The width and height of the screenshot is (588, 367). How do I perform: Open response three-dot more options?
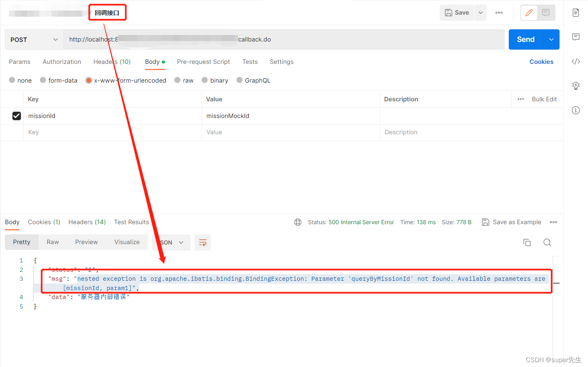point(553,222)
